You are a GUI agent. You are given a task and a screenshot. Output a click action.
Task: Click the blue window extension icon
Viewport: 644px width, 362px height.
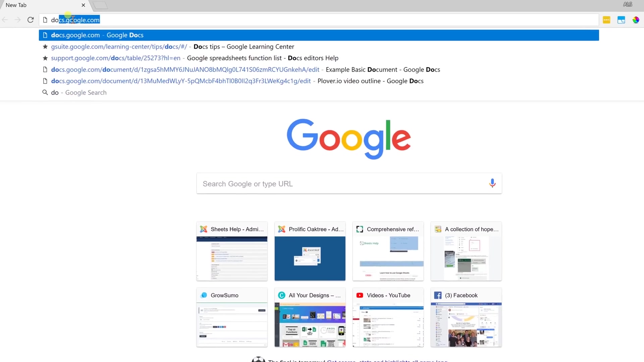(621, 20)
